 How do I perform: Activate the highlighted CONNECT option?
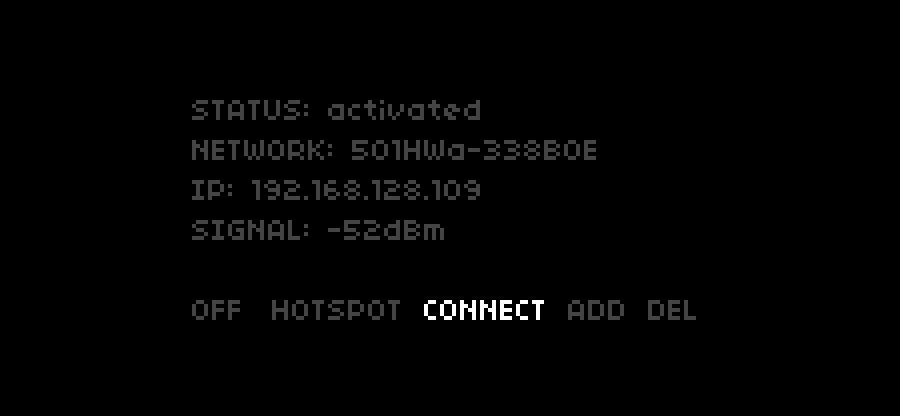[x=483, y=310]
